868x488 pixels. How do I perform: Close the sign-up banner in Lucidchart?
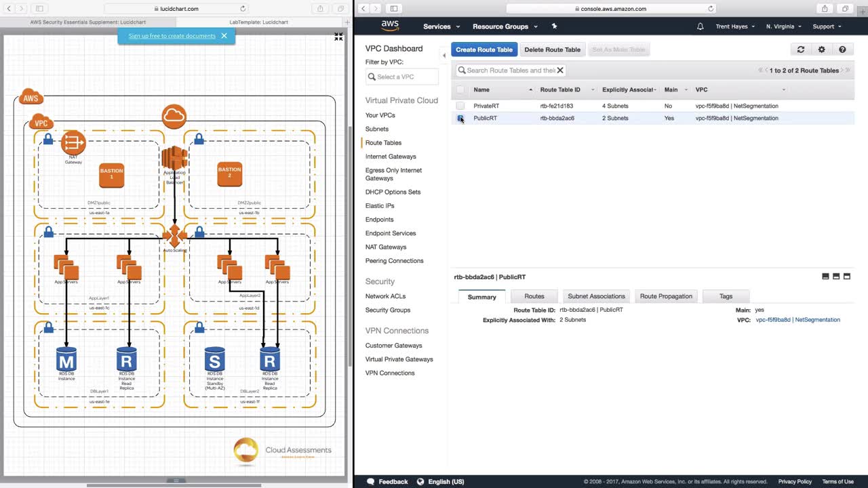224,36
